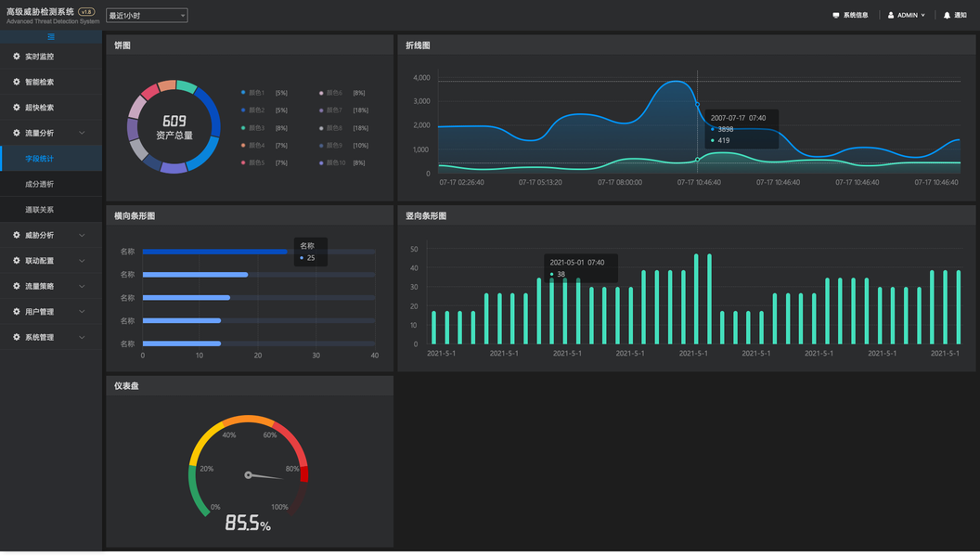Expand the 流量策略 chevron
Image resolution: width=980 pixels, height=557 pixels.
tap(82, 286)
